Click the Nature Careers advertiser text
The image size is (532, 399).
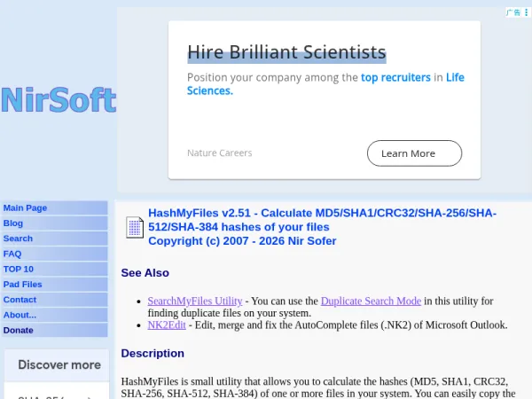pos(220,153)
